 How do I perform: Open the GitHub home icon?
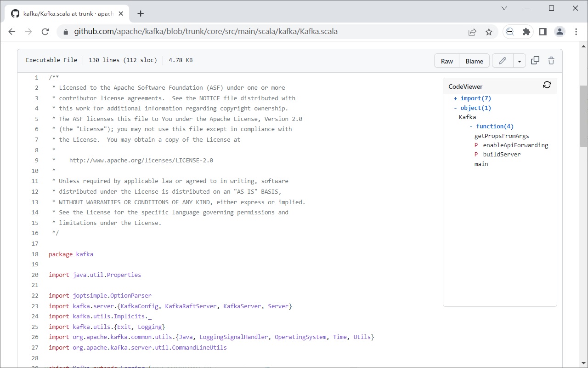point(15,13)
